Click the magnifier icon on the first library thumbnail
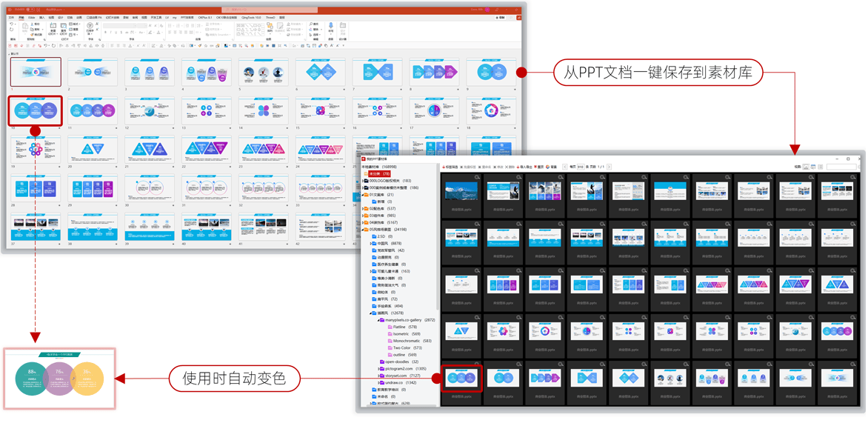Image resolution: width=868 pixels, height=423 pixels. pyautogui.click(x=478, y=178)
